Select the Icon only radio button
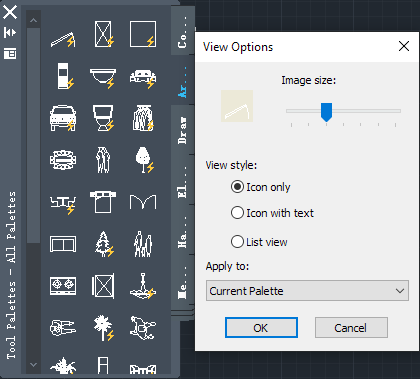 [237, 187]
